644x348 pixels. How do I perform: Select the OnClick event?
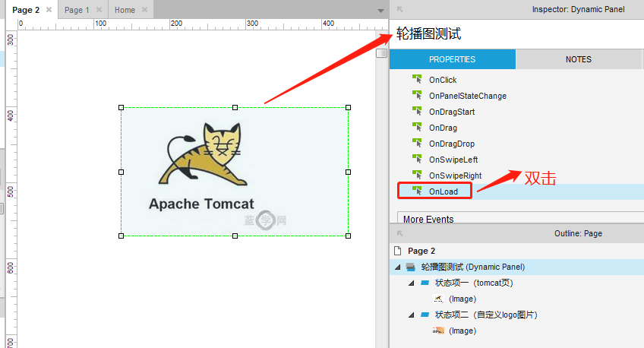coord(443,80)
